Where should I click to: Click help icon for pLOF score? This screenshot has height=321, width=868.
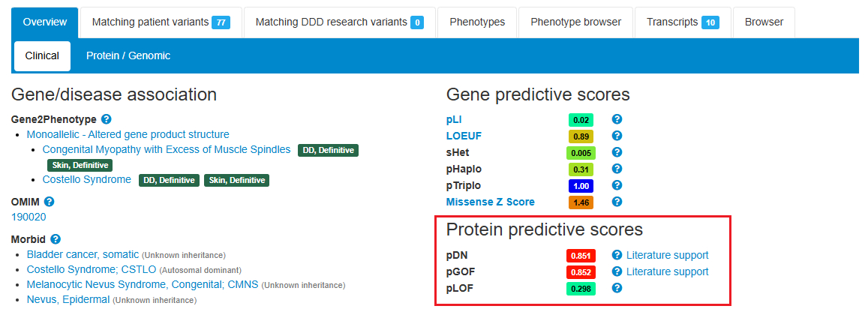[617, 288]
